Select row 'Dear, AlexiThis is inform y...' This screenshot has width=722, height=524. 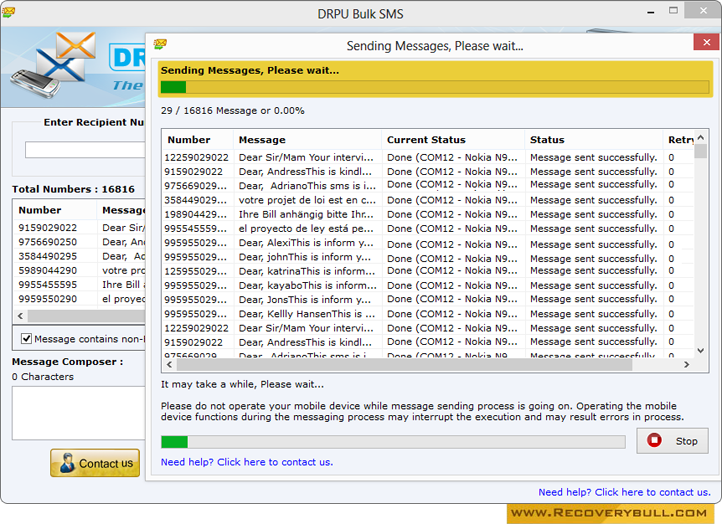click(x=427, y=243)
